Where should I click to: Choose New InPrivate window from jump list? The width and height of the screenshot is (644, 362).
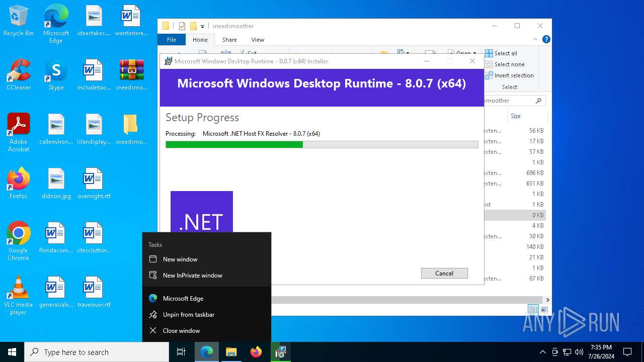click(207, 276)
